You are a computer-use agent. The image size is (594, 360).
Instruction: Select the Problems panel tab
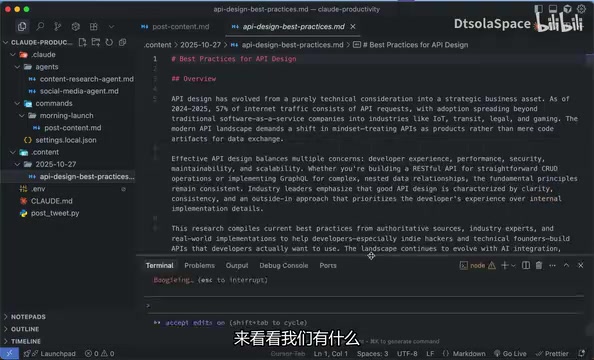pos(199,265)
